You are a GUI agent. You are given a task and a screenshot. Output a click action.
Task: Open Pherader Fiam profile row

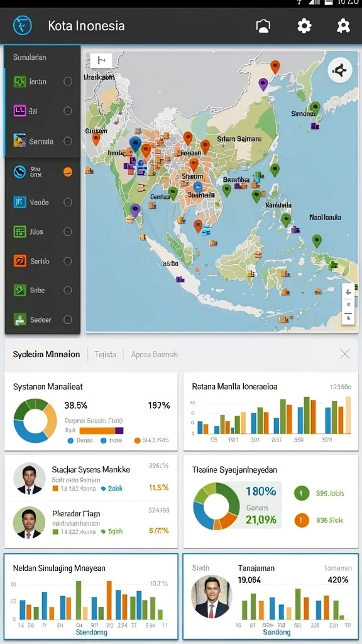pos(91,523)
